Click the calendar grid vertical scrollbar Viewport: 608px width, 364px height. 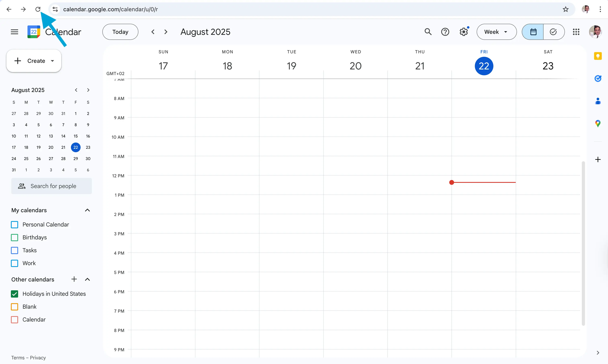(x=583, y=243)
